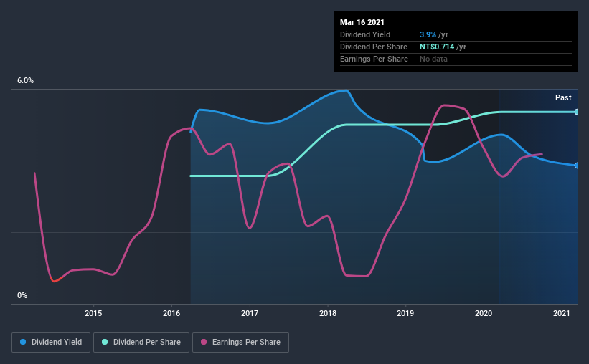589x364 pixels.
Task: Click the 2015 x-axis label
Action: pos(93,313)
